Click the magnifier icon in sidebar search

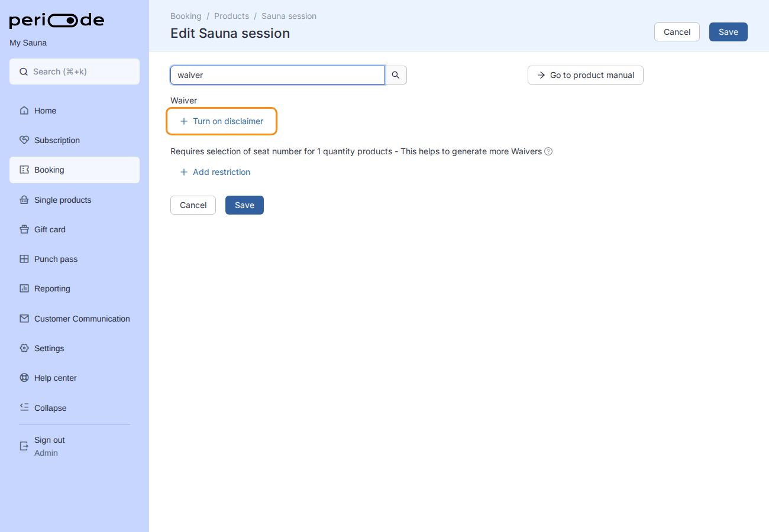click(24, 72)
